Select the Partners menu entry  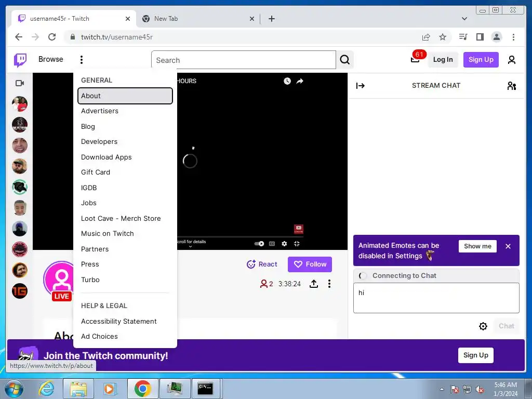coord(125,249)
